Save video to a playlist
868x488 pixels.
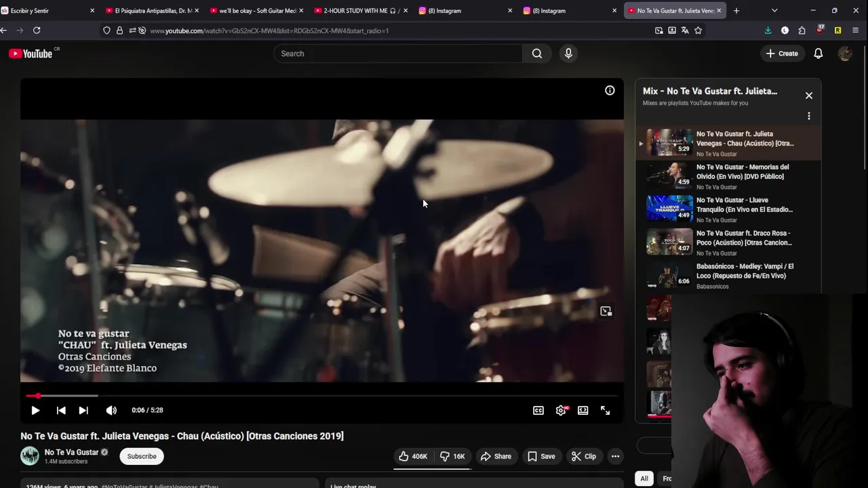tap(541, 456)
